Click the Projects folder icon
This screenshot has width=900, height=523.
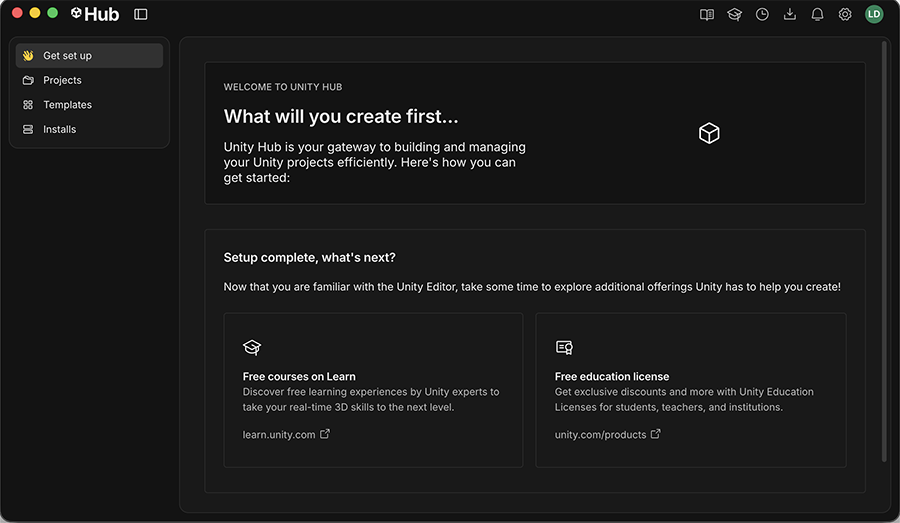pos(28,80)
